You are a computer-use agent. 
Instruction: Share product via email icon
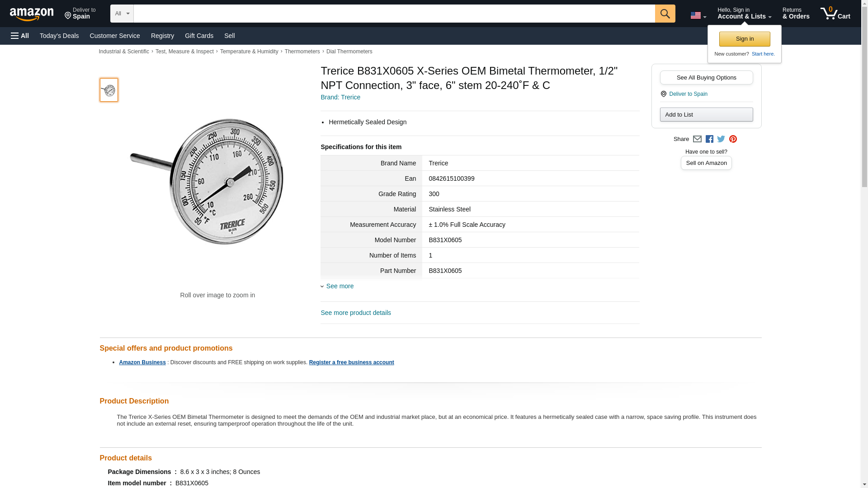697,139
